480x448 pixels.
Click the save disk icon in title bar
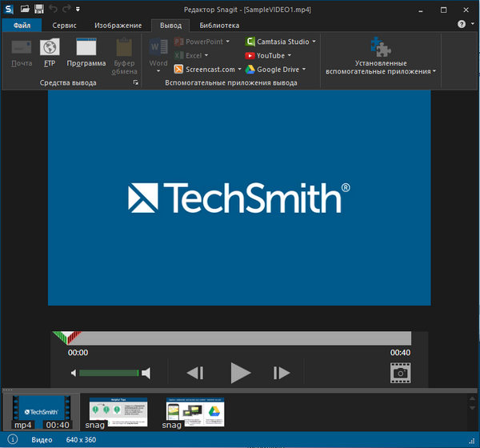coord(39,8)
